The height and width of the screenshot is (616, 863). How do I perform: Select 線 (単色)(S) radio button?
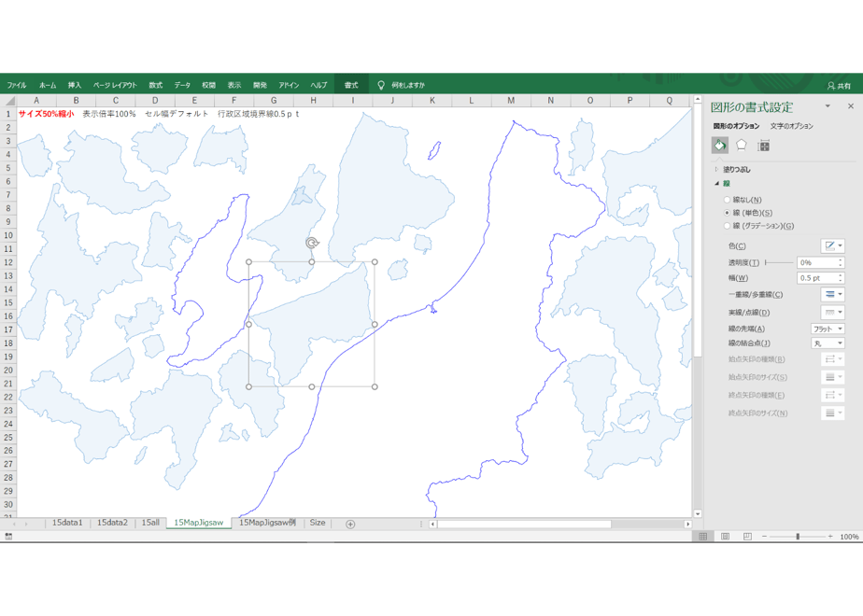pos(727,213)
